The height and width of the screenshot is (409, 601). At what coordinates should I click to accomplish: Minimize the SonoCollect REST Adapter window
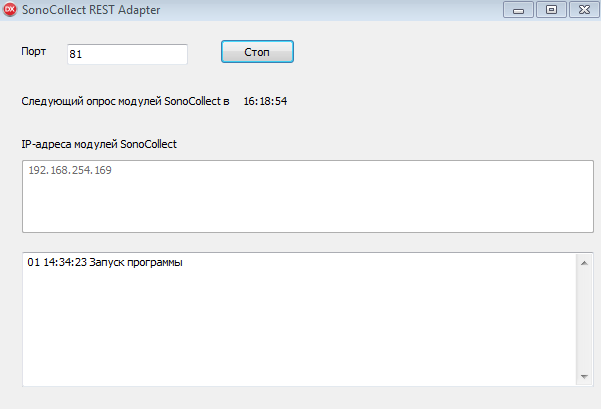(x=519, y=10)
